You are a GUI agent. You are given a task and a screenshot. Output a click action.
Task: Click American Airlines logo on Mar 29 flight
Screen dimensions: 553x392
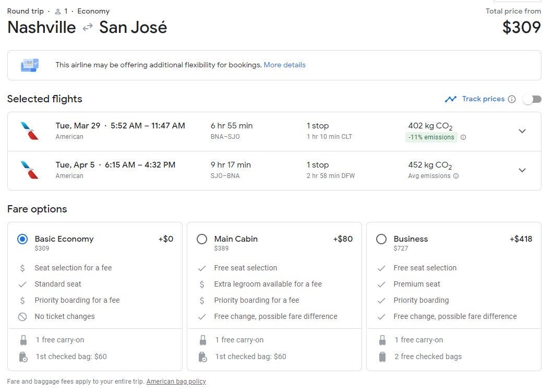coord(29,130)
